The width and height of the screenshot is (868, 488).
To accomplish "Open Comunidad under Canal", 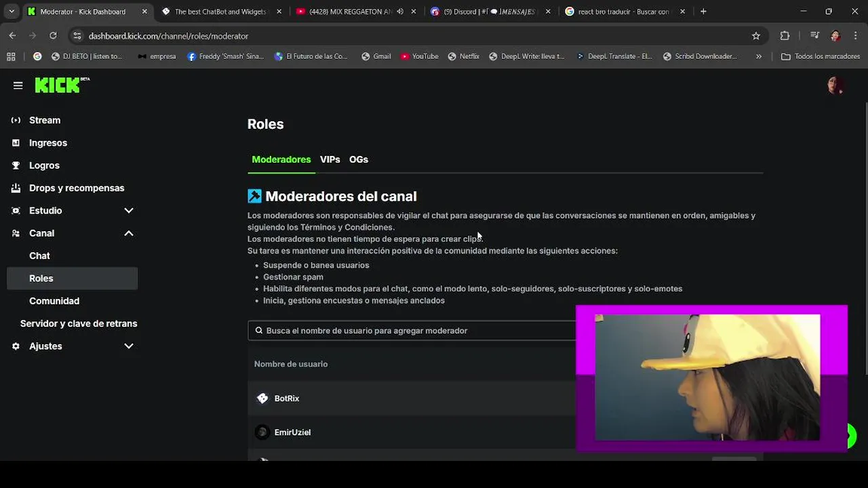I will click(54, 301).
